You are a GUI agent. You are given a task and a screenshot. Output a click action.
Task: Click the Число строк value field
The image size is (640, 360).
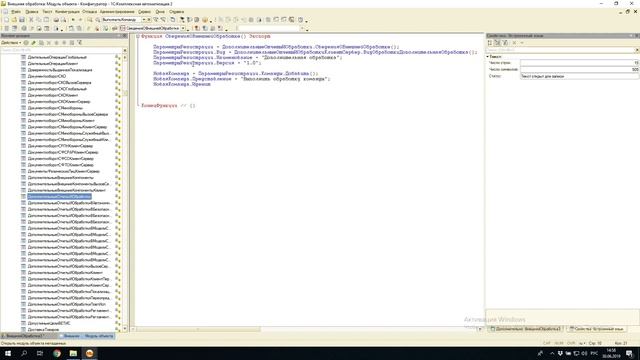[x=580, y=63]
